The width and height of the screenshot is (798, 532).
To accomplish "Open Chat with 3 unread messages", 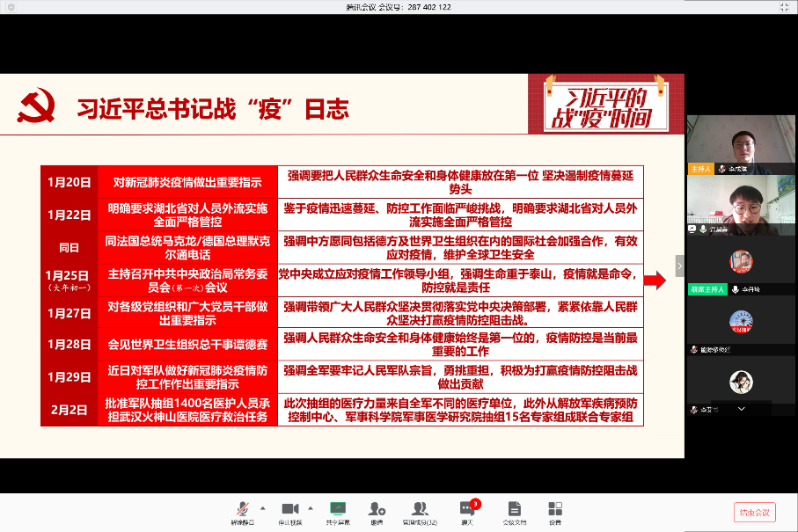I will pyautogui.click(x=466, y=509).
